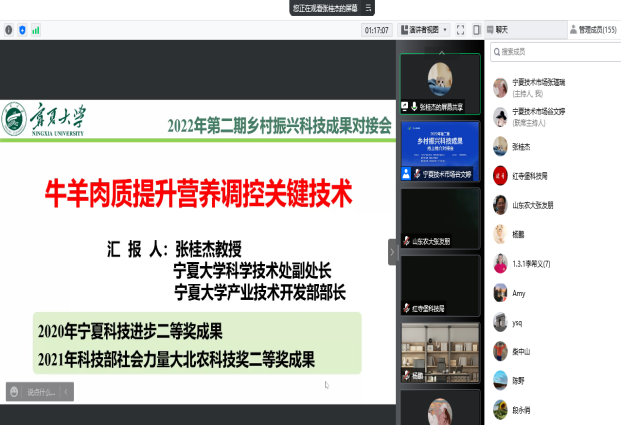Click muted mic icon on 红寺堡科技局 tile
The image size is (621, 425).
[x=406, y=308]
